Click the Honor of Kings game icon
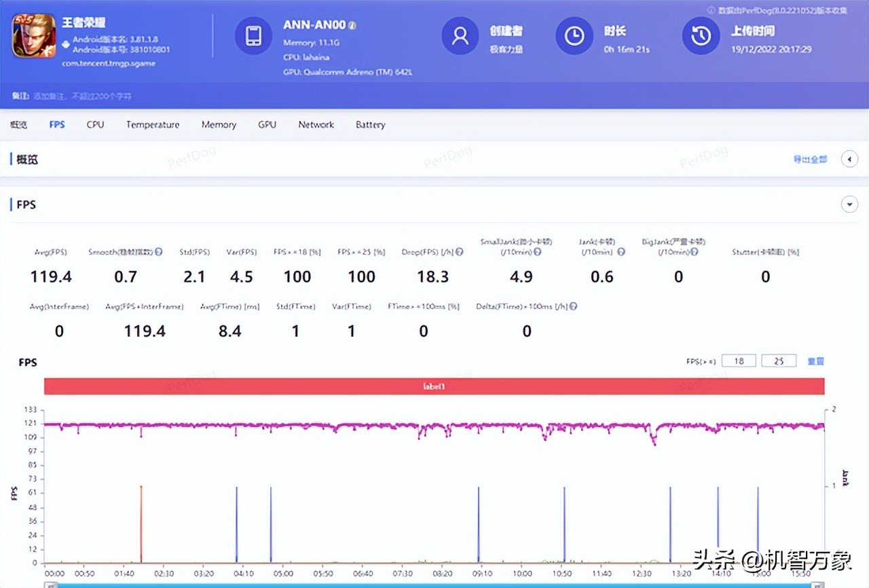The height and width of the screenshot is (588, 869). 34,36
